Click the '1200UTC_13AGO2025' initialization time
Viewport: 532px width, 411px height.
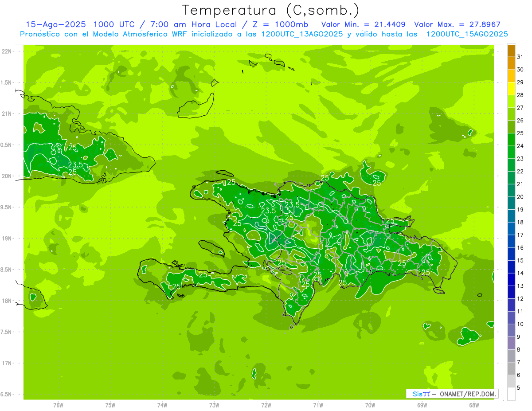[301, 34]
